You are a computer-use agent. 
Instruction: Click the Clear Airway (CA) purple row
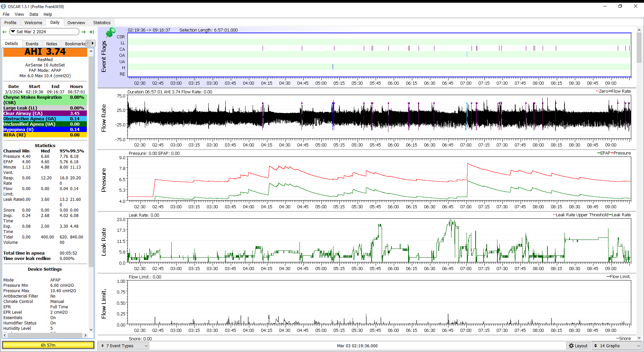click(x=45, y=114)
